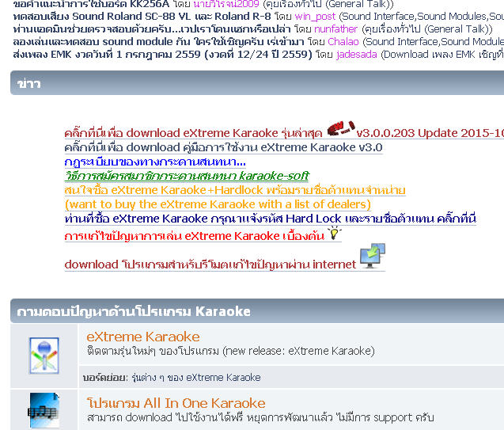Open red eXtreme Karaoke basic troubleshooting link

[x=195, y=236]
